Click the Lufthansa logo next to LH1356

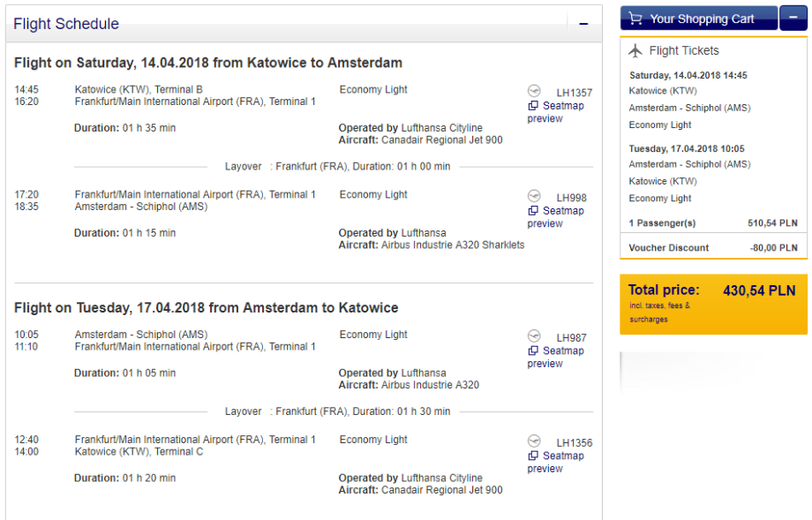(x=533, y=441)
